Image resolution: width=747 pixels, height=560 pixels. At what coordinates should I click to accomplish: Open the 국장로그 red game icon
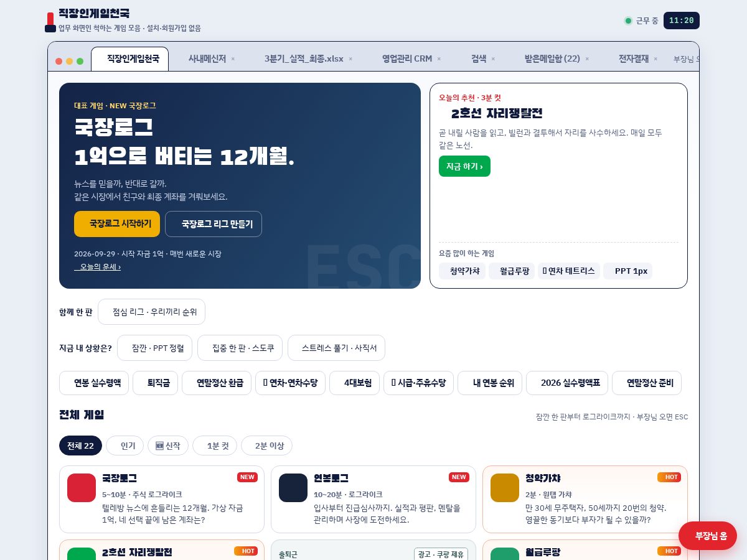pos(82,488)
